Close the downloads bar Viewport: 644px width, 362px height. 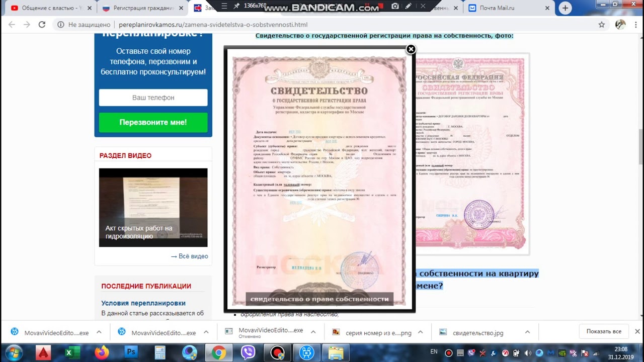click(637, 332)
